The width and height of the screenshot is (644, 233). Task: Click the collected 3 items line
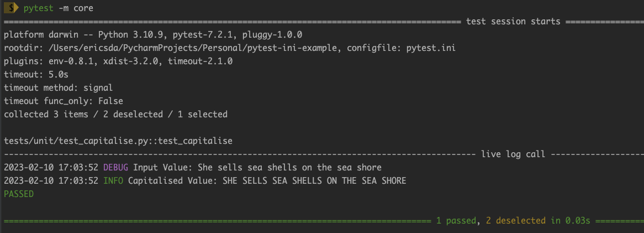(x=116, y=114)
